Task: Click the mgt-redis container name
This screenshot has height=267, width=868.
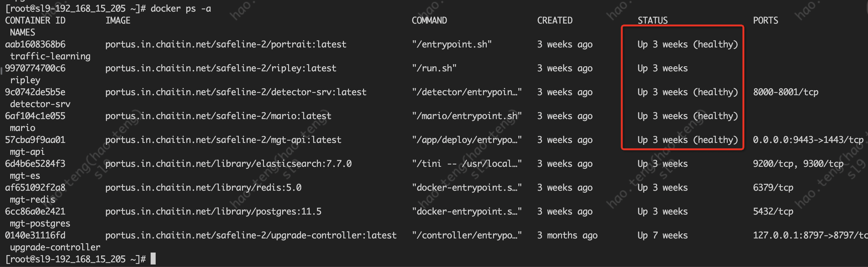Action: [x=32, y=199]
